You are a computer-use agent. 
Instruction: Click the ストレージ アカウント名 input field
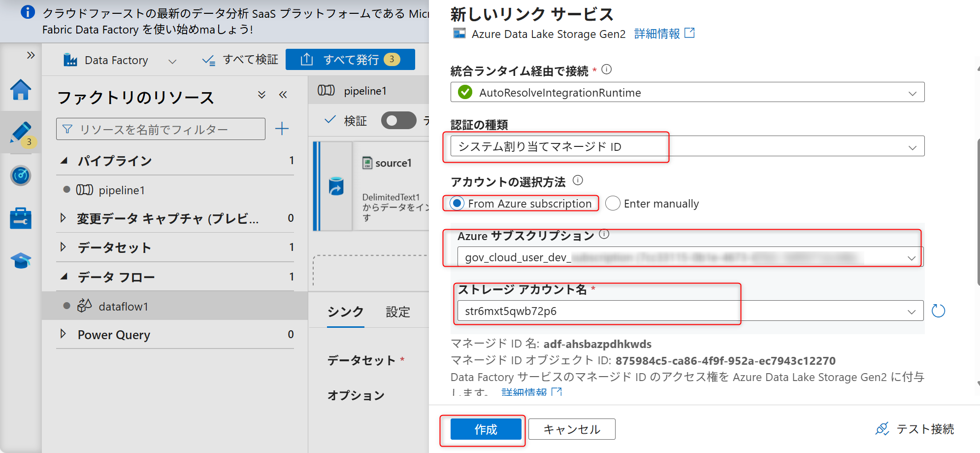[591, 311]
